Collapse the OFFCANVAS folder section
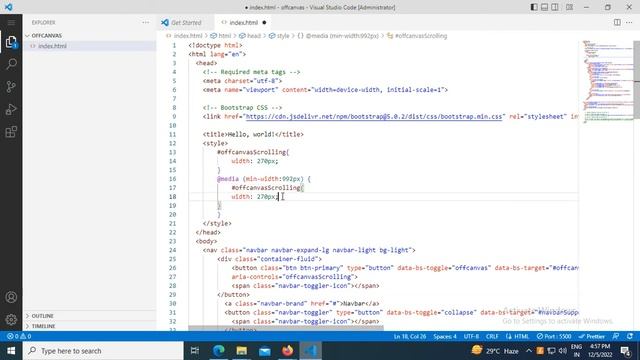Screen dimensions: 640x360 point(90,36)
